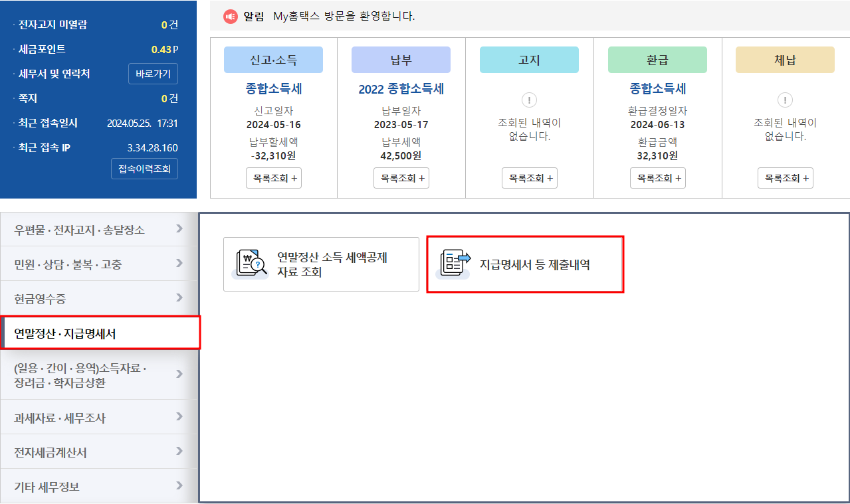Click the red 알림 speaker icon
Screen dimensions: 850x504
tap(231, 17)
